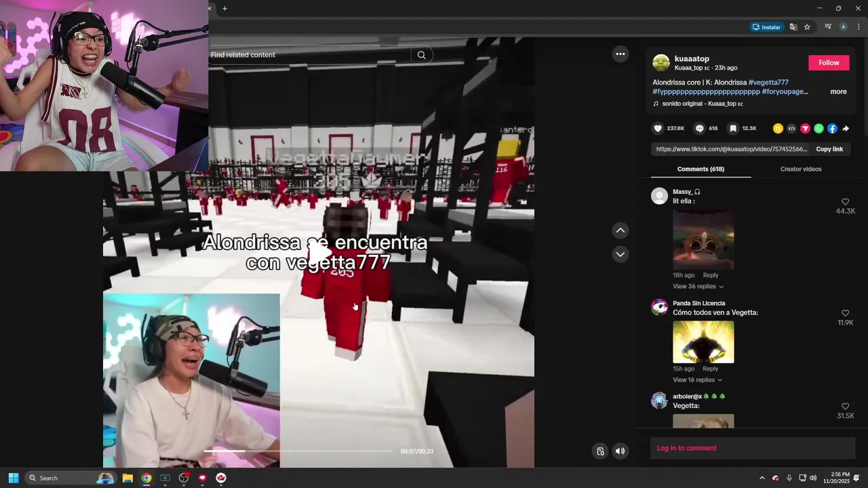The height and width of the screenshot is (488, 868).
Task: Open the #foryoupage hashtag
Action: coord(785,91)
